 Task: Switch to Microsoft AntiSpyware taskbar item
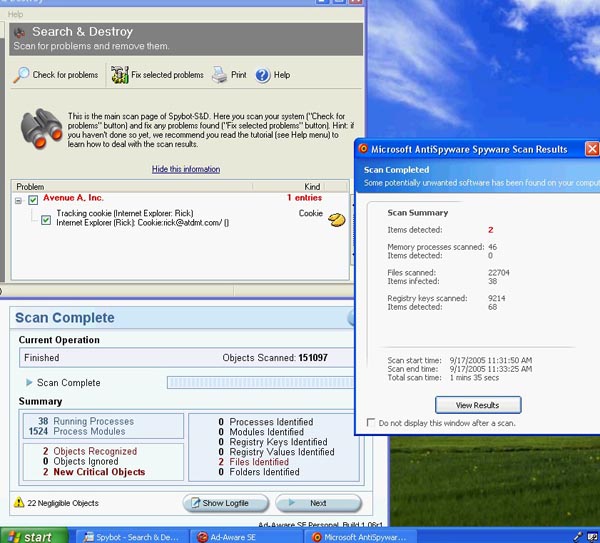360,537
